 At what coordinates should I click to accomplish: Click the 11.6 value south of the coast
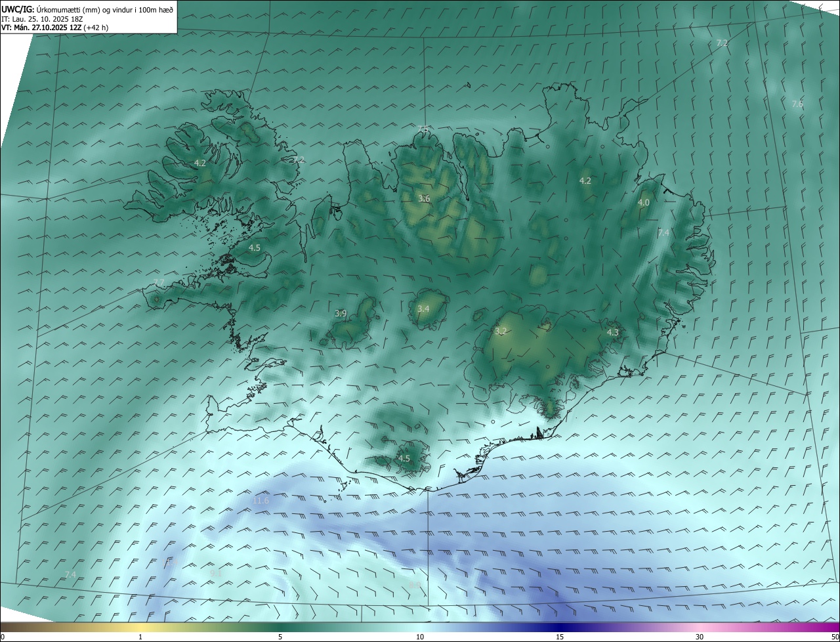(x=261, y=501)
